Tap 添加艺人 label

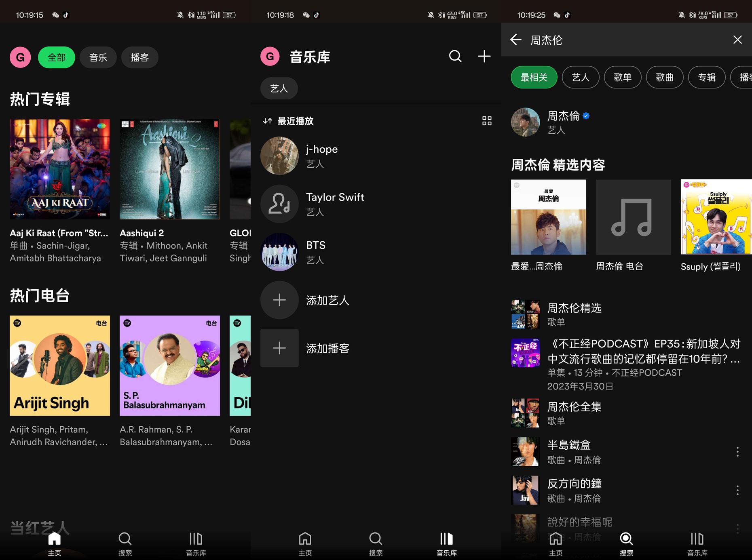point(328,300)
